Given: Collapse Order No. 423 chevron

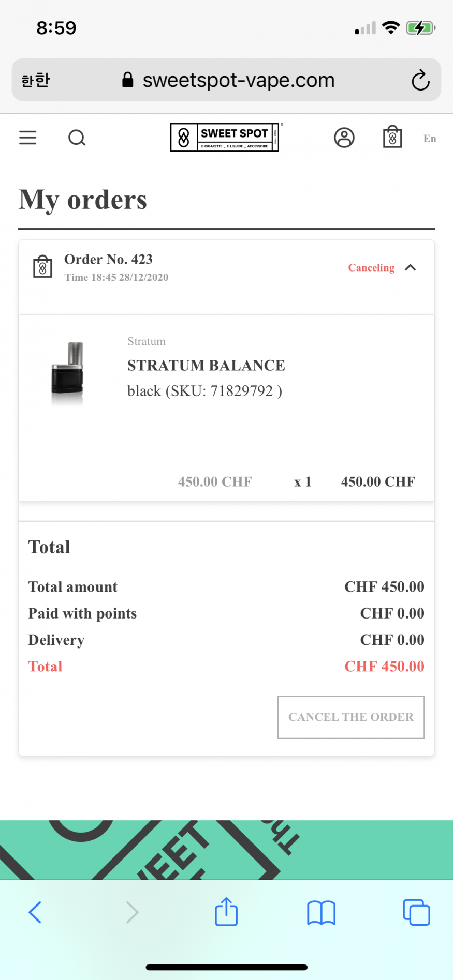Looking at the screenshot, I should (411, 267).
